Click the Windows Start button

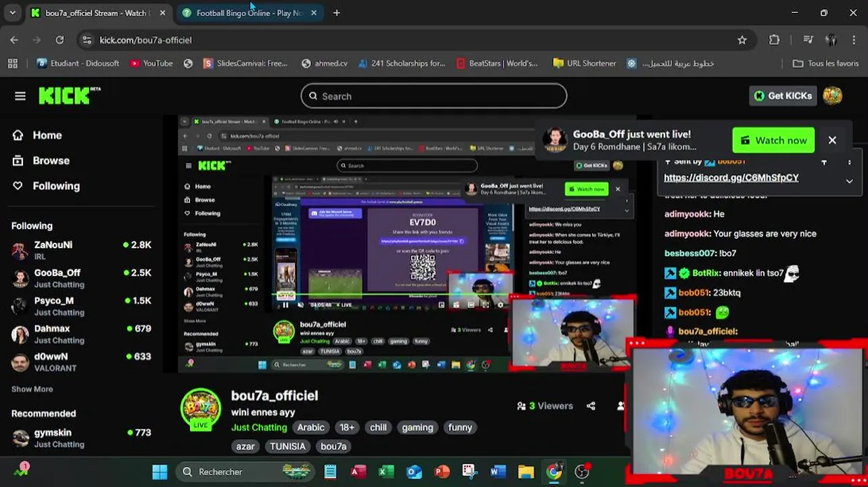[160, 472]
